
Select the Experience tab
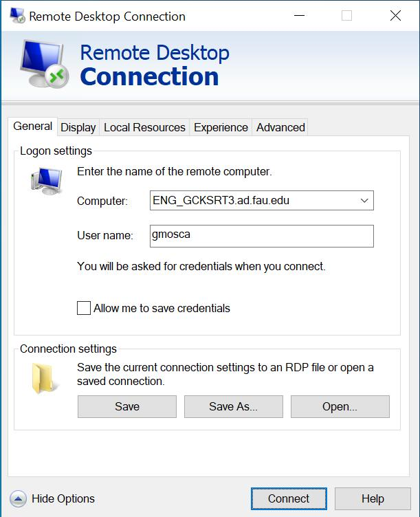coord(221,127)
